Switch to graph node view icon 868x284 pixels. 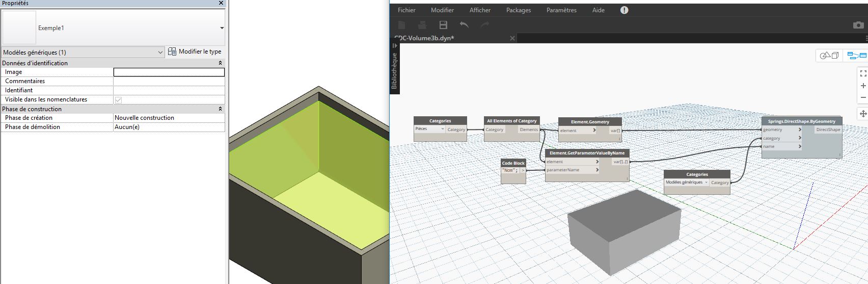click(x=856, y=56)
